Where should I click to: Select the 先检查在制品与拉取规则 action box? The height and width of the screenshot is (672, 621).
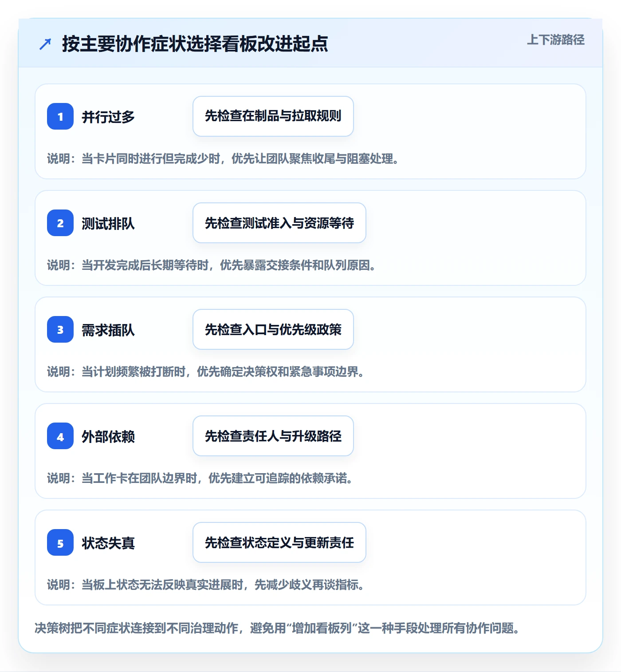pyautogui.click(x=273, y=116)
